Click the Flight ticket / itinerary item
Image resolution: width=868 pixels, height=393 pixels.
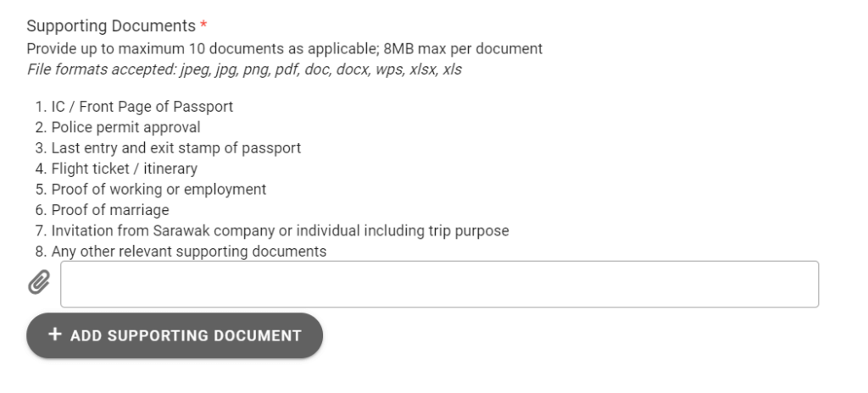click(x=124, y=169)
